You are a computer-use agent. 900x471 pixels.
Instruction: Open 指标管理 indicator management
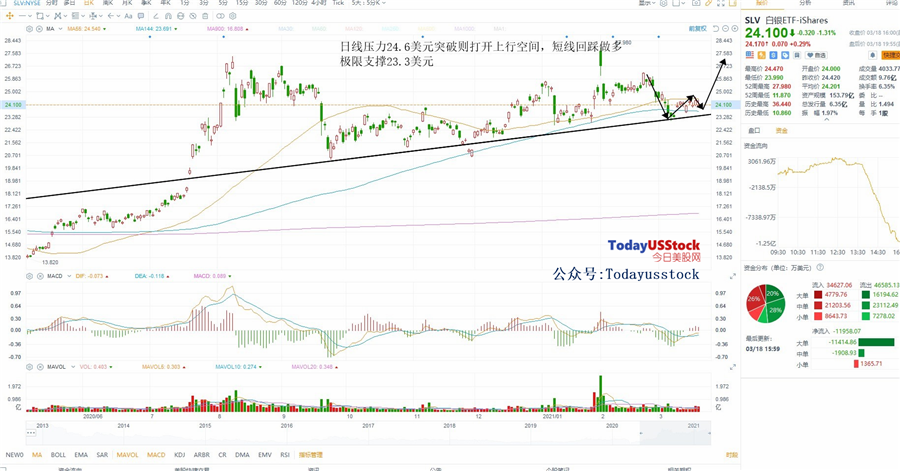311,455
